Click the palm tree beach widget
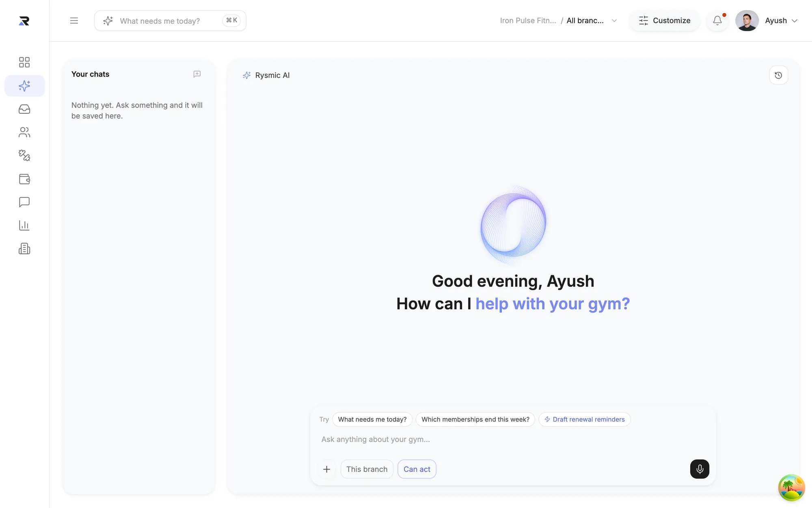The image size is (812, 508). click(791, 488)
